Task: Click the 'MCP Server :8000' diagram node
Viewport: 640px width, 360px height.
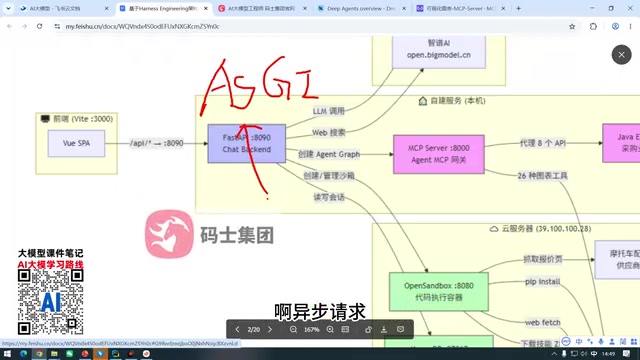Action: pos(439,154)
